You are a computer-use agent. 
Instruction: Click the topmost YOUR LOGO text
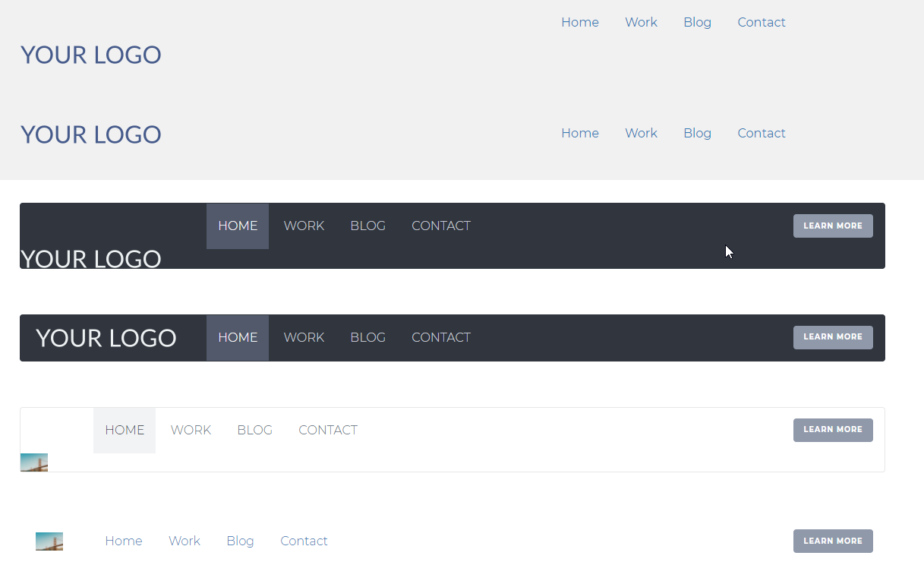tap(91, 55)
